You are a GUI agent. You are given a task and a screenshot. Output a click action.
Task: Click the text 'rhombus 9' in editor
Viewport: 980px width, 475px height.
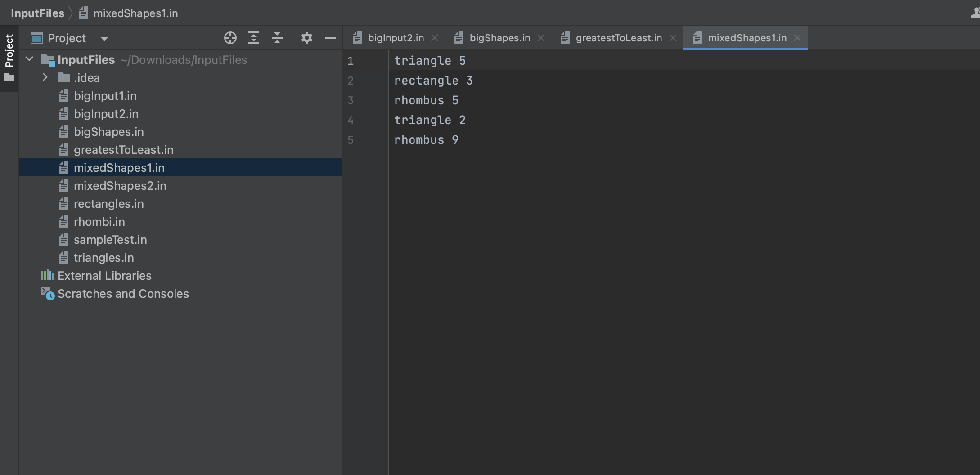tap(426, 140)
